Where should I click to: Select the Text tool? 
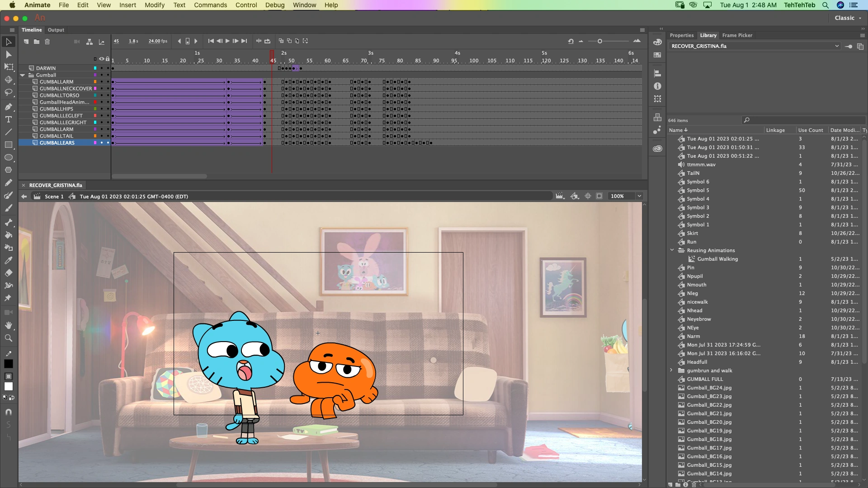(x=8, y=120)
